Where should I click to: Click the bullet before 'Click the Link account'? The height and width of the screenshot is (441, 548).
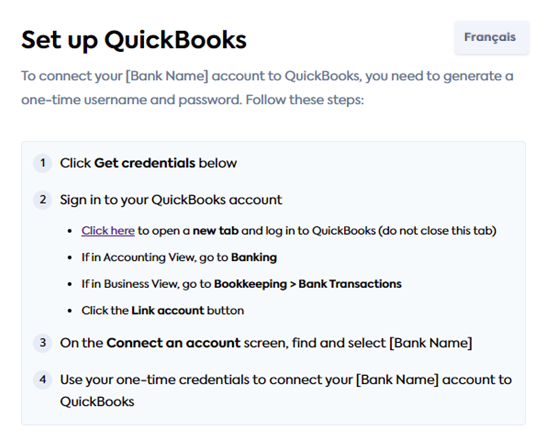tap(70, 311)
